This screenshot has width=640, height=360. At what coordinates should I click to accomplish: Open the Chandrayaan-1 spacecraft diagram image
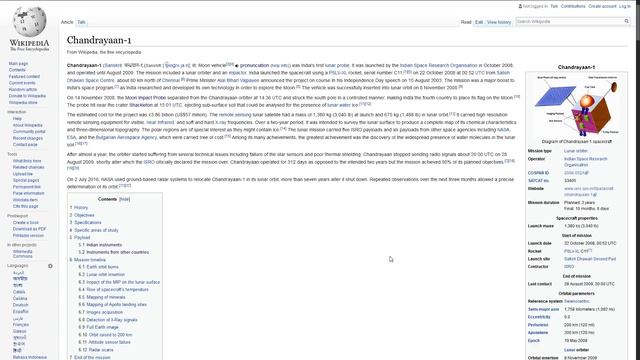point(576,106)
